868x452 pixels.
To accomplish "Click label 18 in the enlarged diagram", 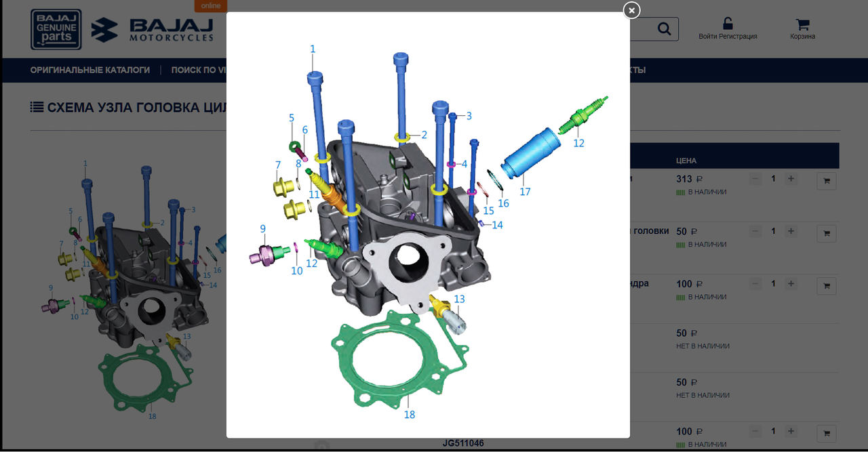I will pyautogui.click(x=410, y=414).
